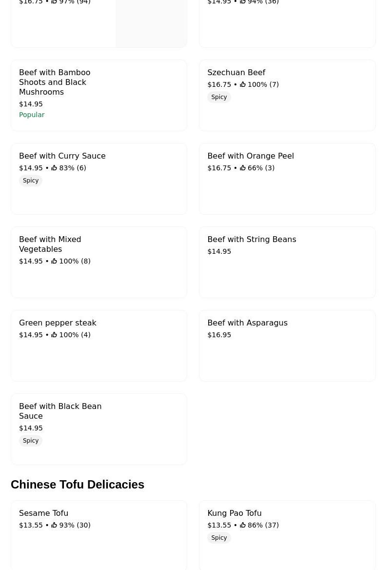Click Spicy tag on Kung Pao Tofu
Viewport: 392px width, 570px height.
[x=219, y=538]
